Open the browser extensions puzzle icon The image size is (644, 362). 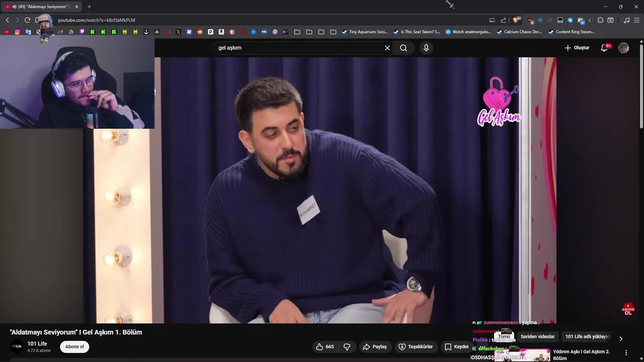pos(600,20)
